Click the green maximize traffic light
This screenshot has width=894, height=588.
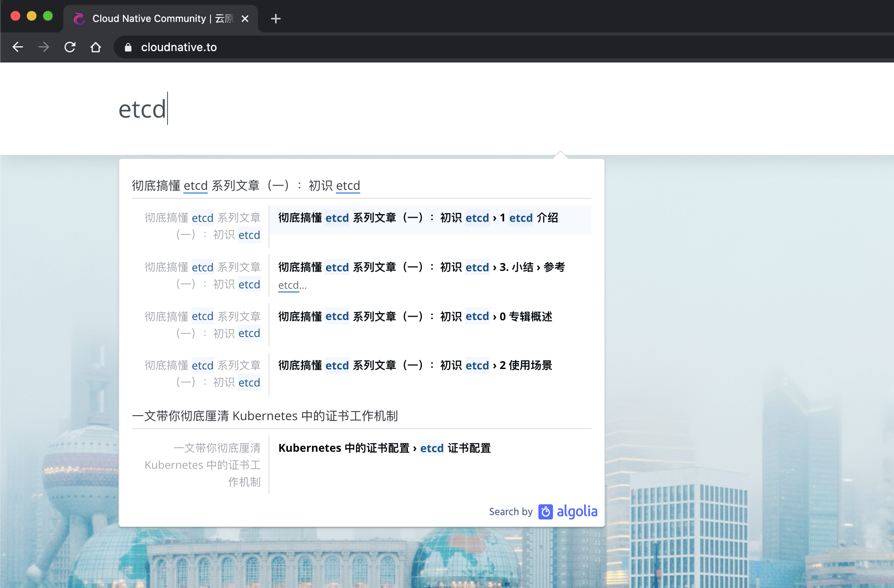[48, 16]
